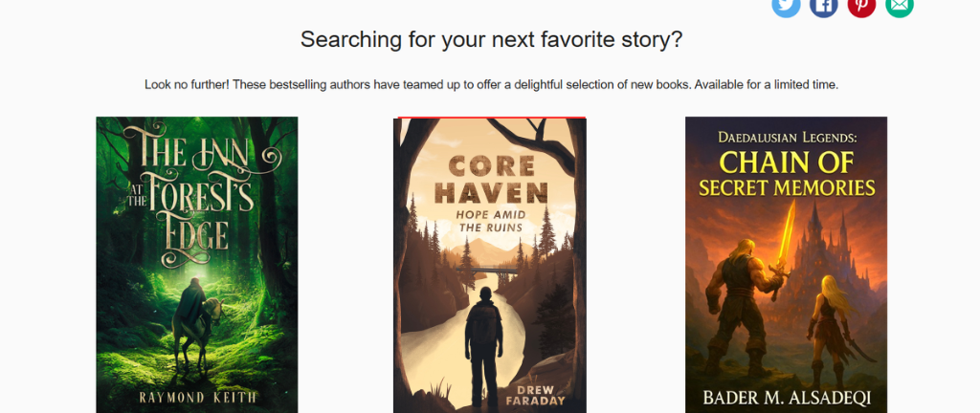Click 'Daedalusian Legends:' series title text
This screenshot has height=413, width=980.
[x=787, y=136]
